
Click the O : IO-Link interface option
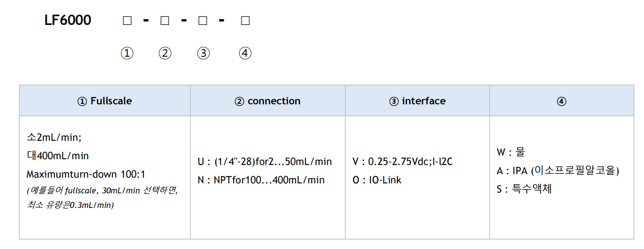(377, 180)
